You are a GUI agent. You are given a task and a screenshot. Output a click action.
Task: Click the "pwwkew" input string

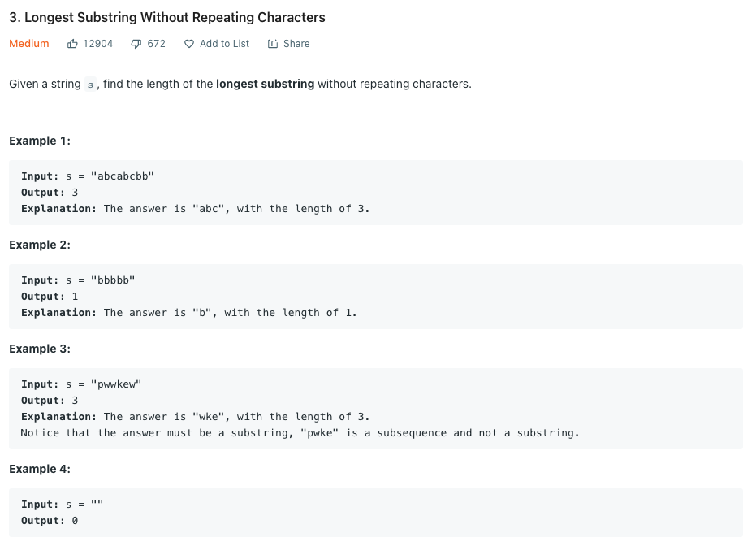click(x=116, y=384)
